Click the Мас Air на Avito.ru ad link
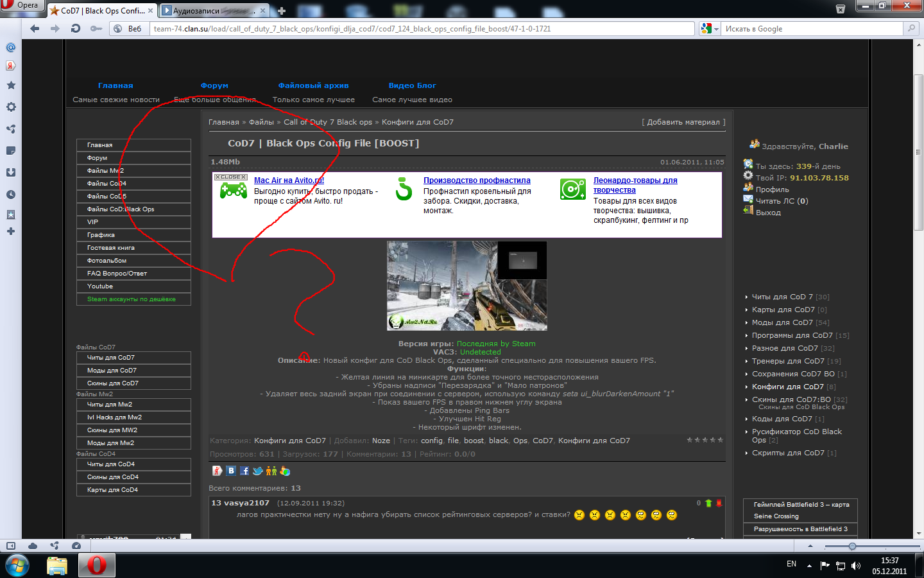This screenshot has width=924, height=578. click(x=289, y=180)
